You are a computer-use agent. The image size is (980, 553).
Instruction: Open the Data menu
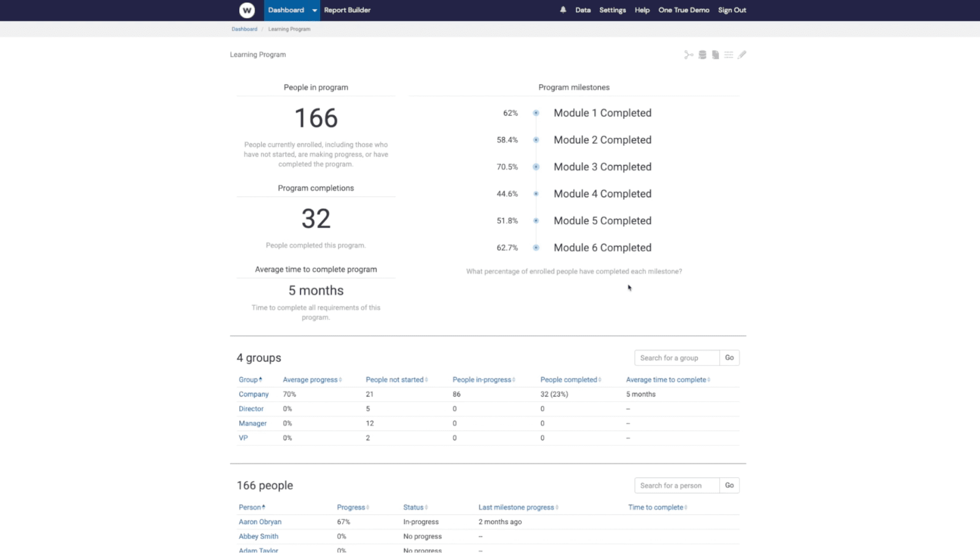(583, 10)
